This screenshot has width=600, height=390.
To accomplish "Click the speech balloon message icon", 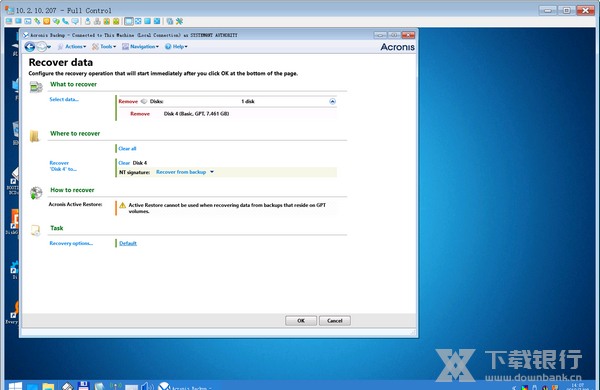I will (x=75, y=21).
